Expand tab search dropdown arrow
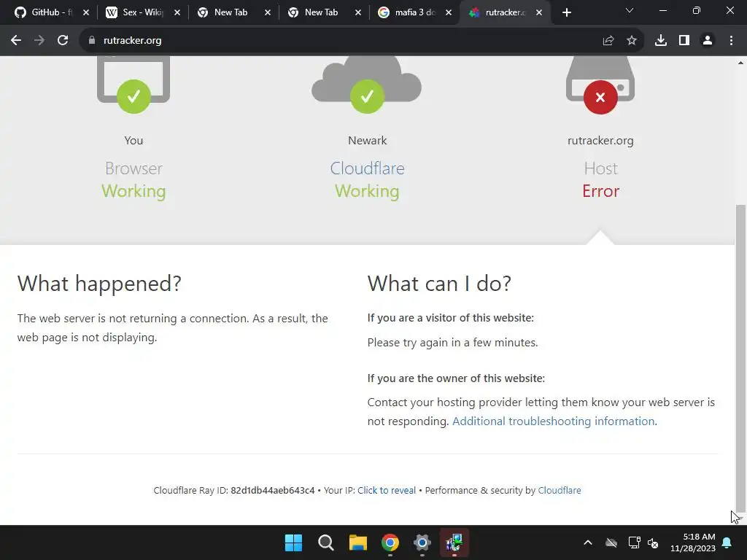The width and height of the screenshot is (747, 560). [630, 10]
